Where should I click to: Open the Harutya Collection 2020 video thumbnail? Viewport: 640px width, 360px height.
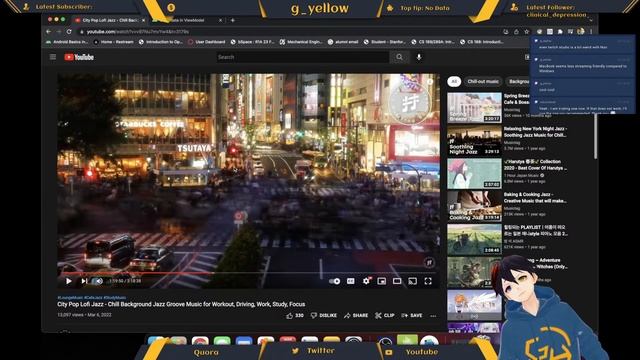click(x=474, y=173)
